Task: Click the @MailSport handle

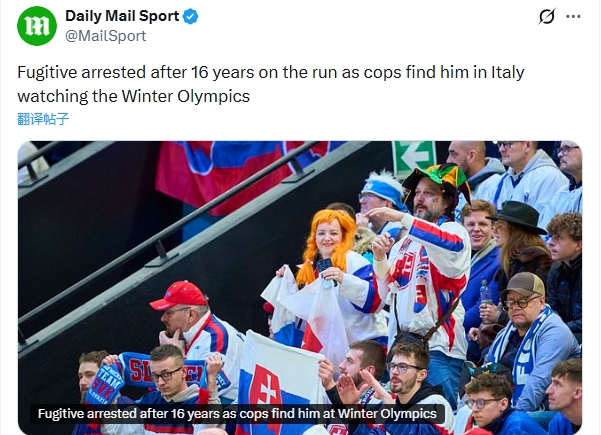Action: coord(105,36)
